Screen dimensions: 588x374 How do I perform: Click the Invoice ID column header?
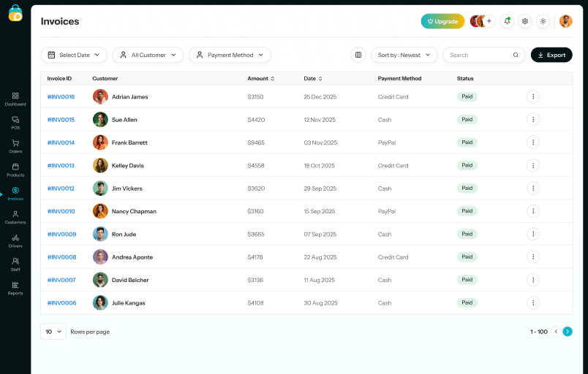(x=59, y=79)
